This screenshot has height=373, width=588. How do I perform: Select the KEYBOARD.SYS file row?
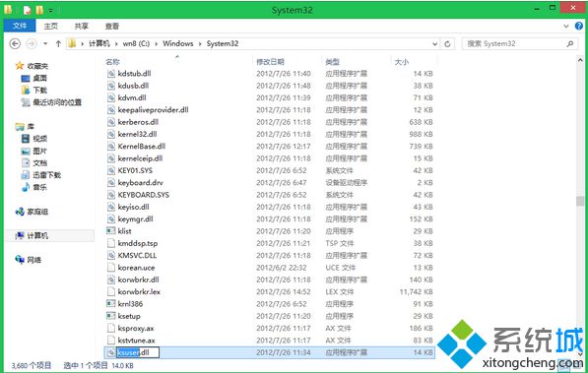pyautogui.click(x=270, y=195)
